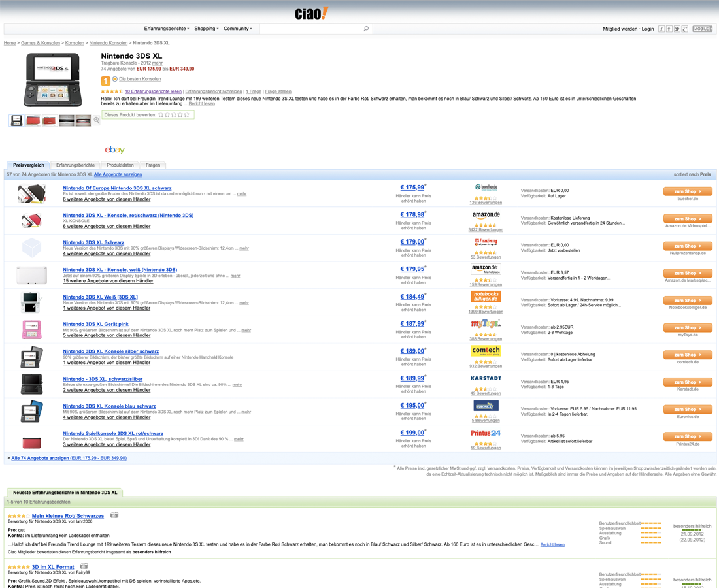
Task: Open the review 'Mein kleines Rot/ Schwarzes'
Action: pos(68,516)
